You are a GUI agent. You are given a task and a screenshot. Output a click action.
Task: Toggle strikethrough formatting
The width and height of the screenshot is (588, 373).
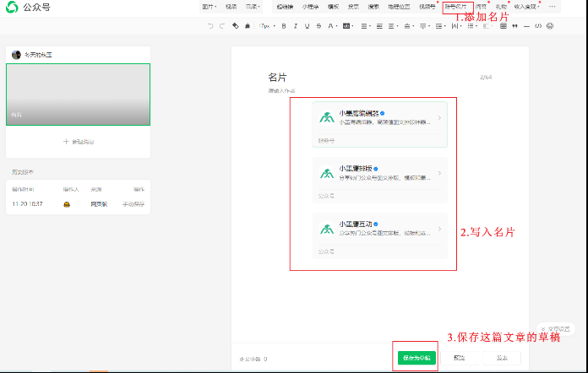click(318, 26)
